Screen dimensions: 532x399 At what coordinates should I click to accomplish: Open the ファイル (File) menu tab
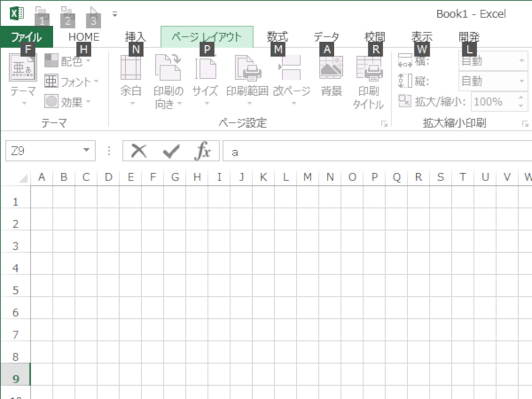27,37
